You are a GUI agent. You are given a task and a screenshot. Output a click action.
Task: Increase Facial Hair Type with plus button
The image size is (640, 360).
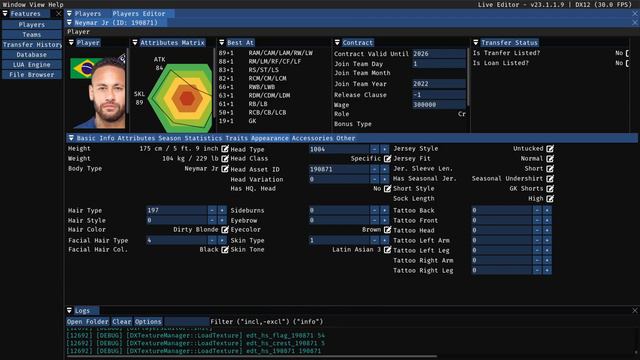point(222,240)
